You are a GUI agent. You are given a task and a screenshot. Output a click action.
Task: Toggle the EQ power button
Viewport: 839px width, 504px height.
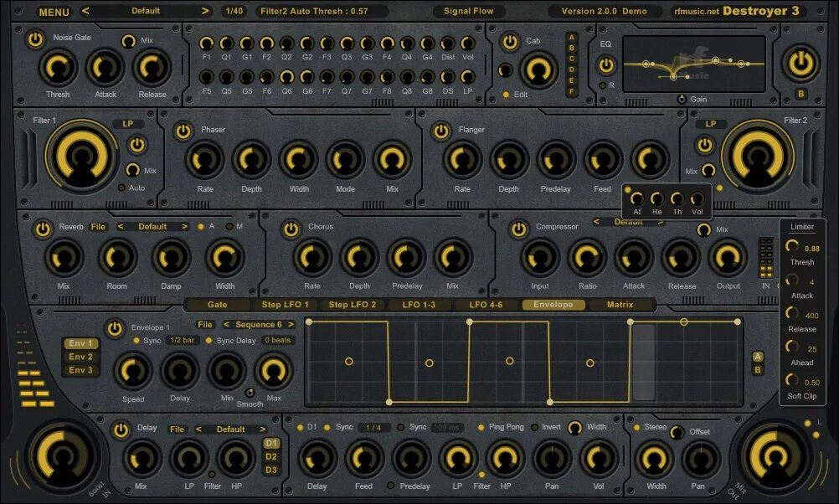pyautogui.click(x=605, y=65)
